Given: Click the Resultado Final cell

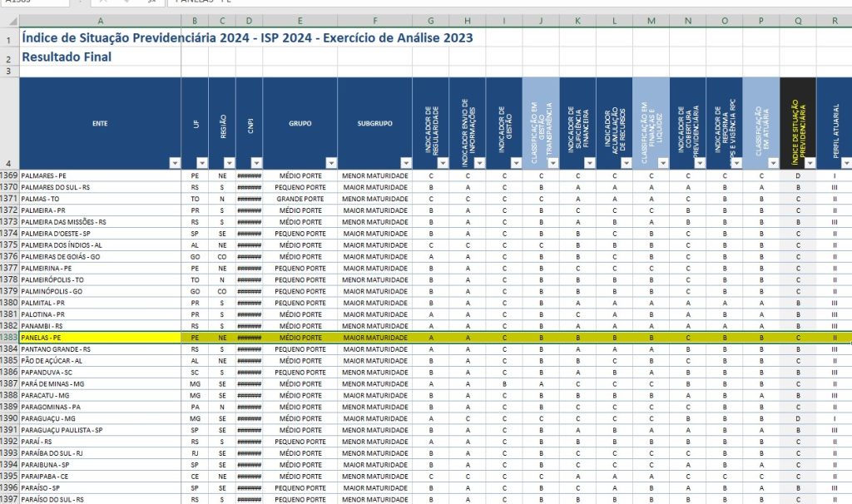Looking at the screenshot, I should click(67, 57).
